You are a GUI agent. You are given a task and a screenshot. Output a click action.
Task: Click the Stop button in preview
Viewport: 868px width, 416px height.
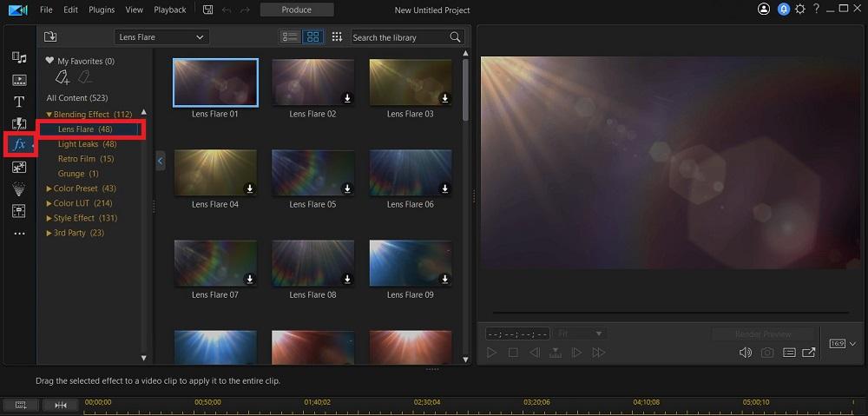coord(513,353)
